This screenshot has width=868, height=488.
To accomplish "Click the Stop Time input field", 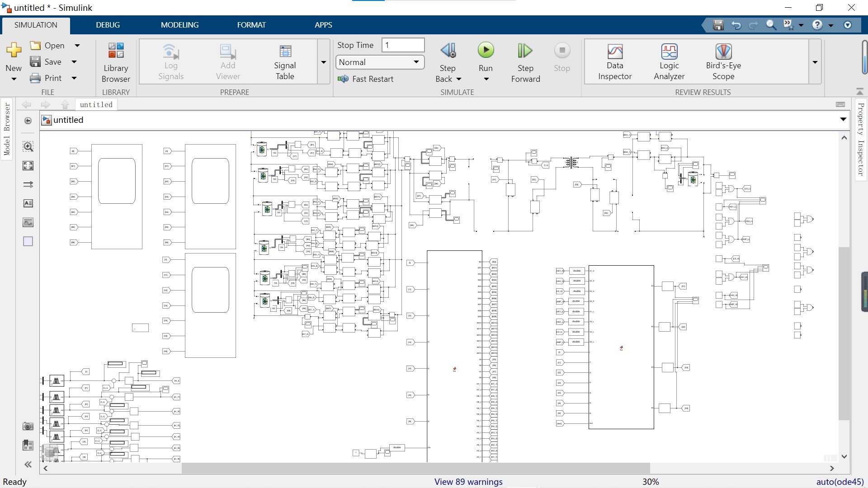I will (x=402, y=45).
